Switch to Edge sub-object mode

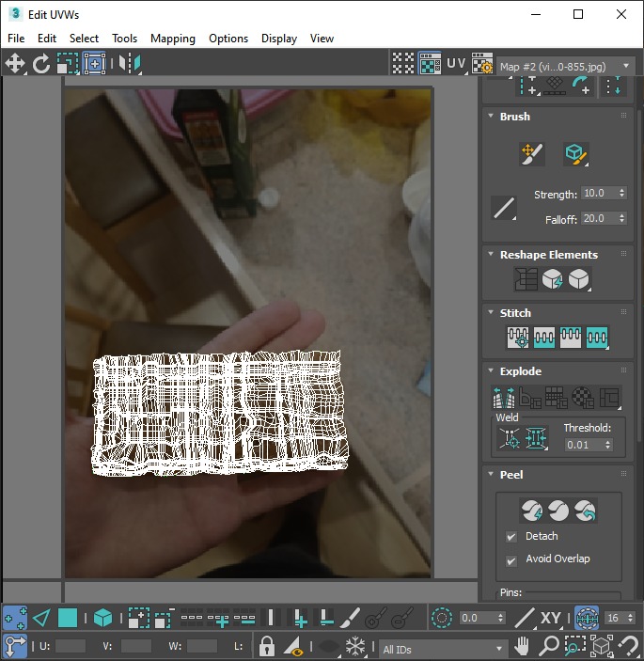tap(41, 619)
